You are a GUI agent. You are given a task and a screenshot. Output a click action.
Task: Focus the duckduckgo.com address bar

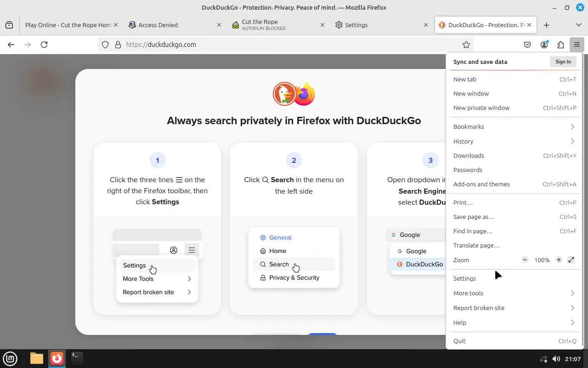285,45
